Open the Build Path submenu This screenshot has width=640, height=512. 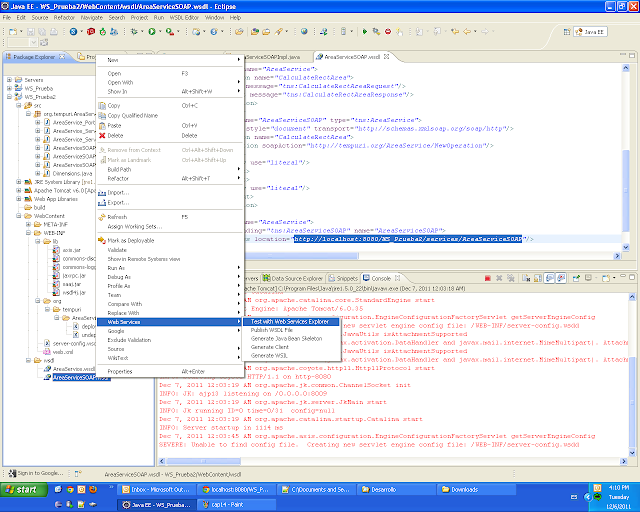[170, 169]
